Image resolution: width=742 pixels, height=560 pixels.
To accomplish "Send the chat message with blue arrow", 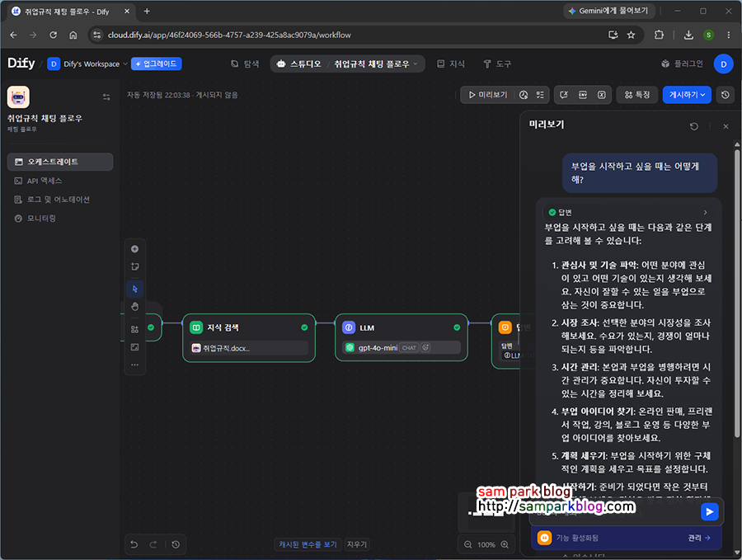I will click(709, 511).
